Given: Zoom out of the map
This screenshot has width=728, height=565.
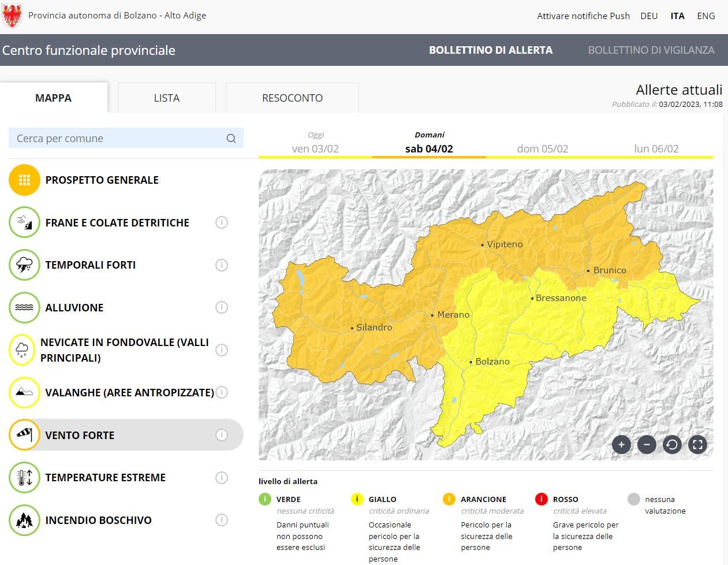Looking at the screenshot, I should point(647,445).
